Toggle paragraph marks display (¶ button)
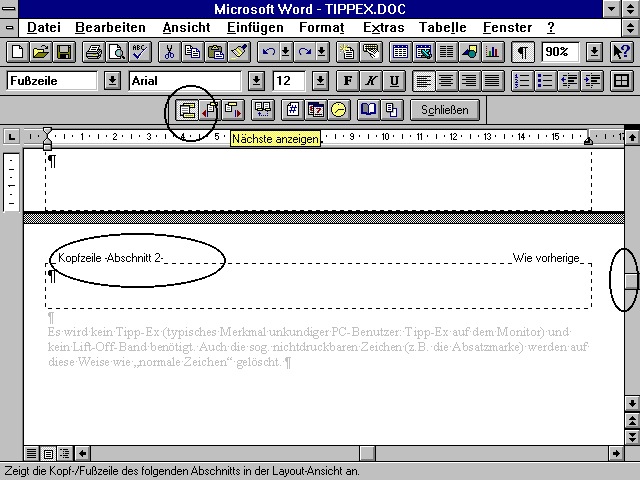 click(523, 51)
